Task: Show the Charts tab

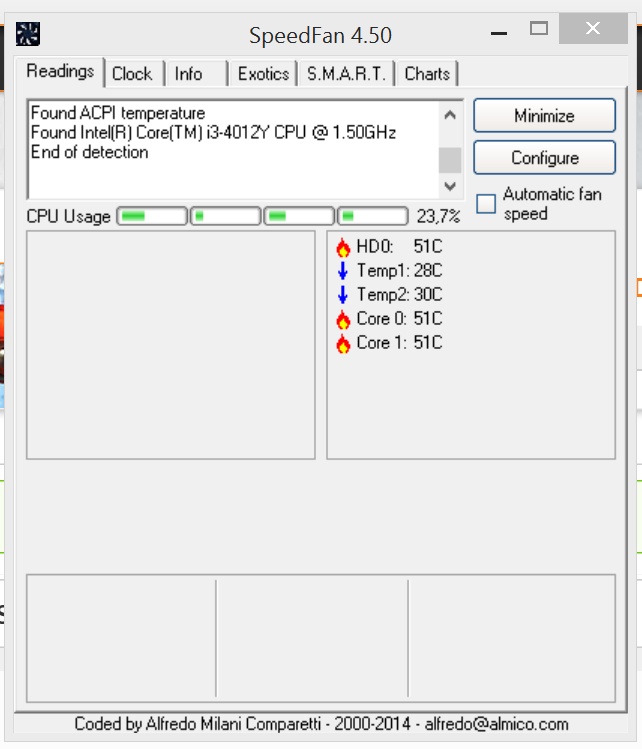Action: click(x=427, y=74)
